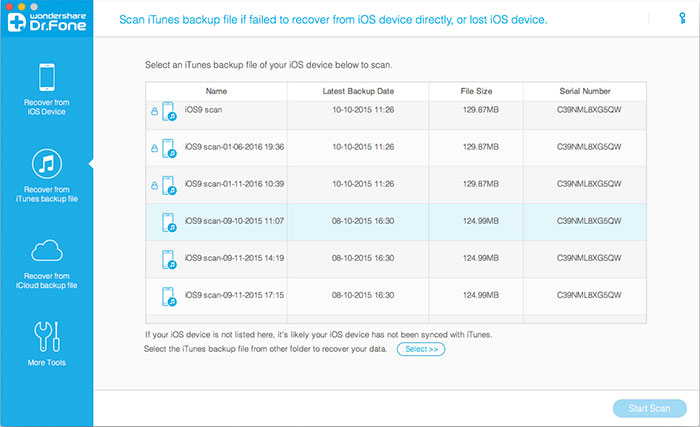This screenshot has width=700, height=427.
Task: Click backup date in iOS9 scan-09-11-2015 17:15 row
Action: 363,295
